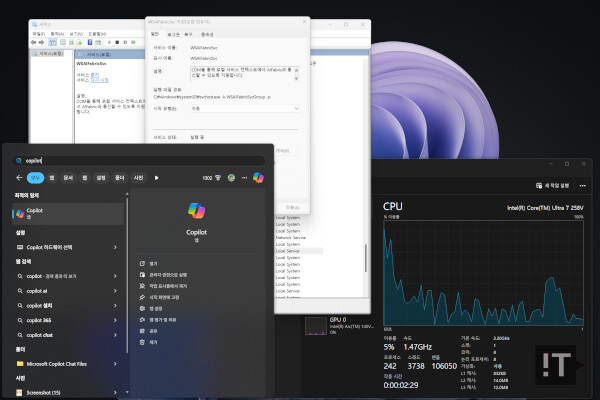The height and width of the screenshot is (400, 600).
Task: Click 'Run as administrator' for Copilot
Action: click(168, 273)
